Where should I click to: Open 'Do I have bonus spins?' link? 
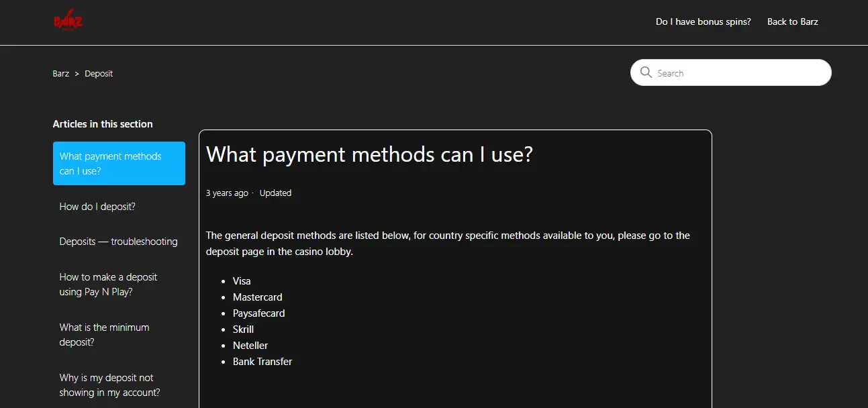point(704,21)
